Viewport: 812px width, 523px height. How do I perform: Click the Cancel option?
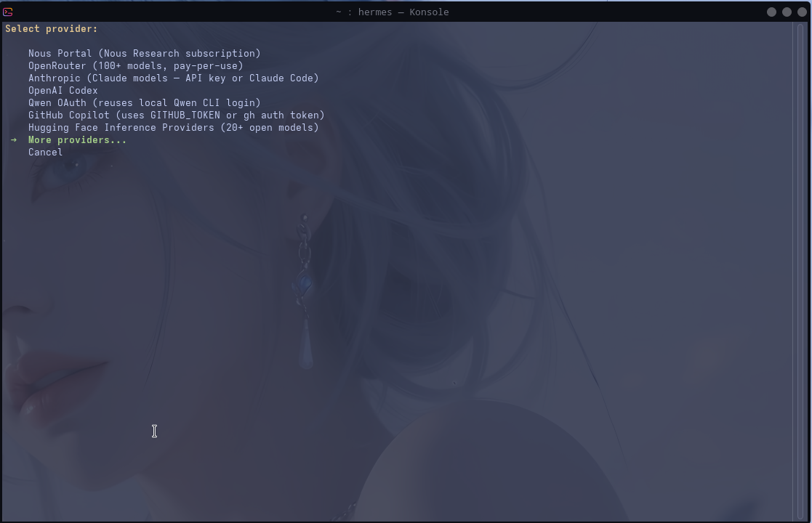tap(45, 153)
